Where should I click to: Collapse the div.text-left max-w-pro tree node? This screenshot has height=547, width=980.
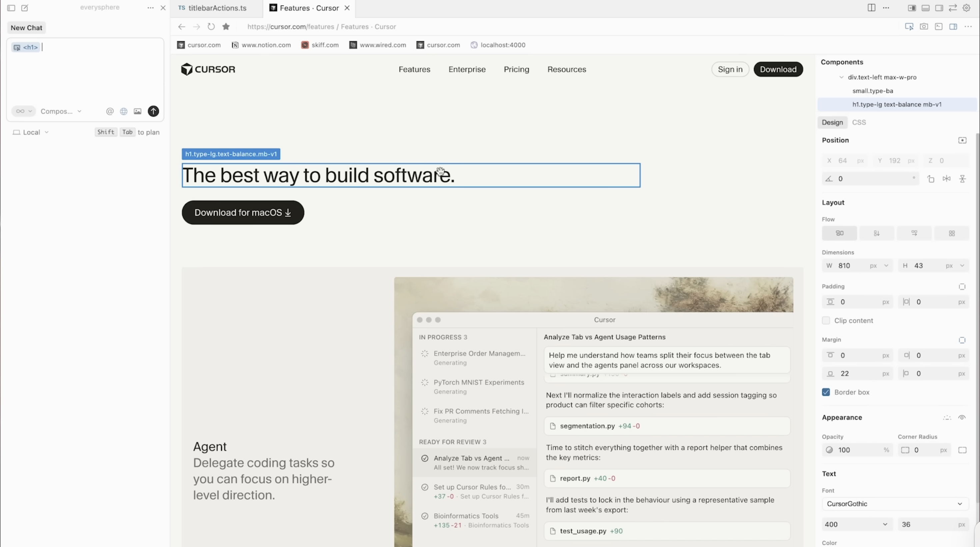tap(842, 77)
